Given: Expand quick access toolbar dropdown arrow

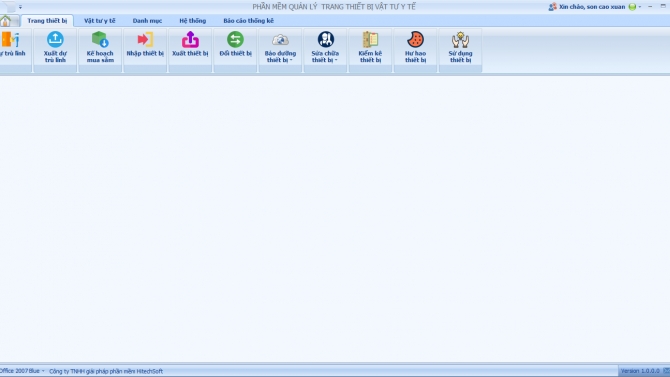Looking at the screenshot, I should pos(20,7).
